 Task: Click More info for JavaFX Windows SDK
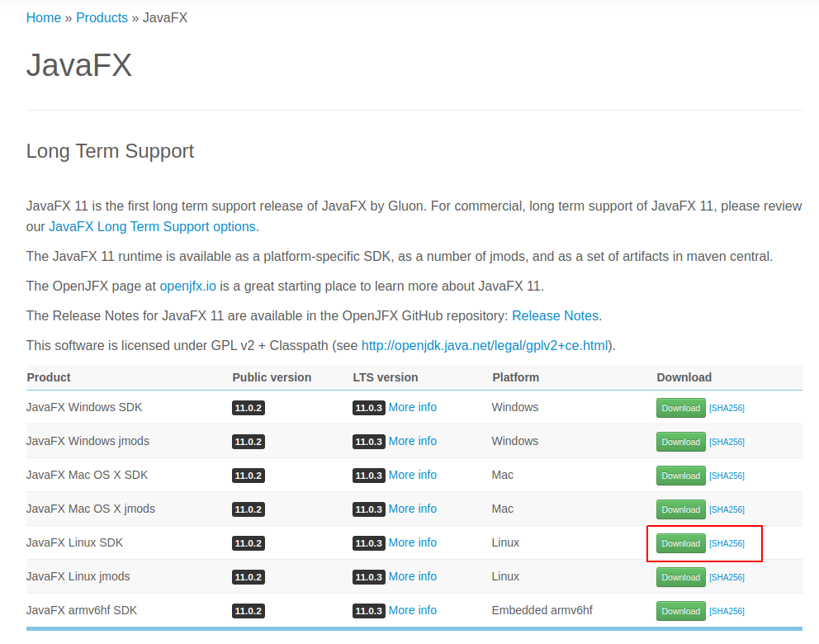pos(413,407)
